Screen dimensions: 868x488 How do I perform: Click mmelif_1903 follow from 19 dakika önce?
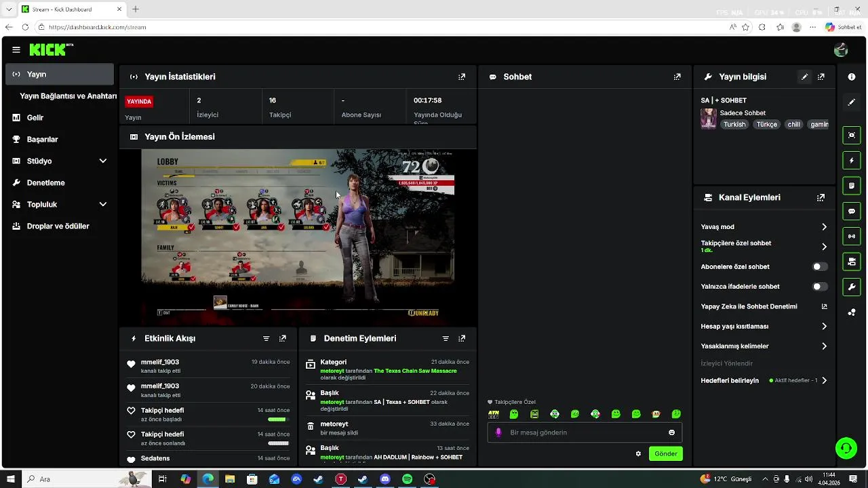pos(209,366)
